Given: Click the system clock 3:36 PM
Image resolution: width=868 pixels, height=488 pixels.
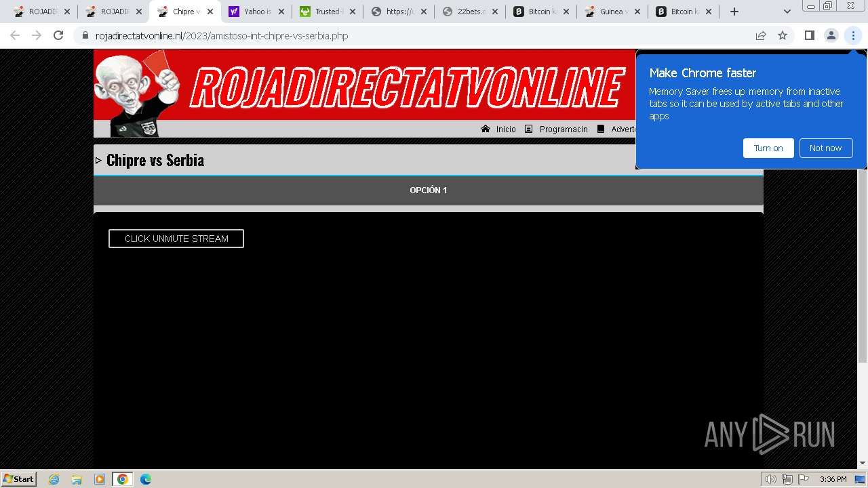Looking at the screenshot, I should click(833, 479).
